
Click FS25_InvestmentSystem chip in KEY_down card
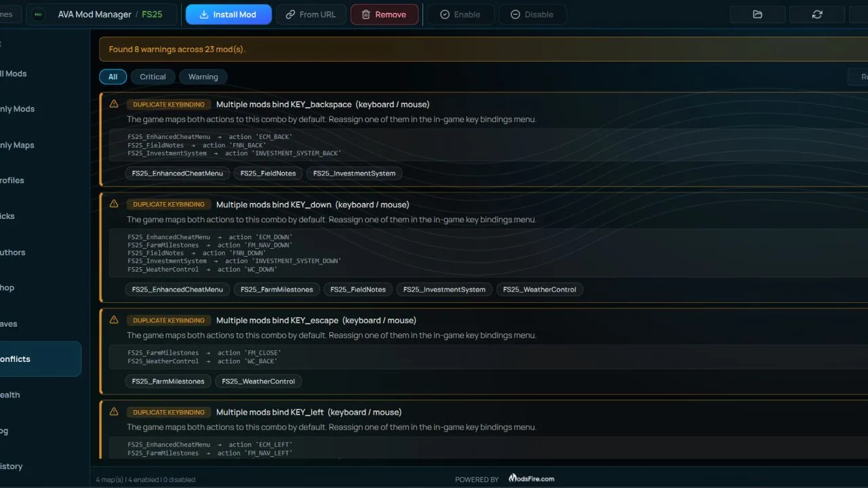pos(444,289)
